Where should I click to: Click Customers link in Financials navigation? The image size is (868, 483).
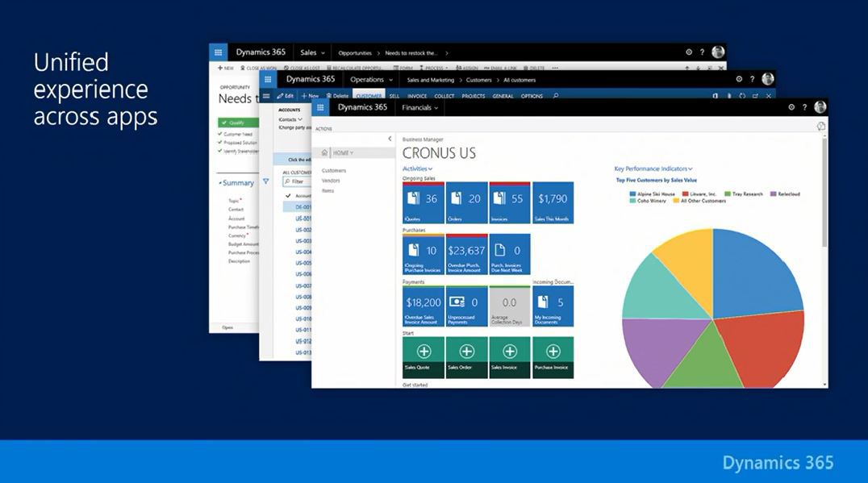tap(334, 170)
